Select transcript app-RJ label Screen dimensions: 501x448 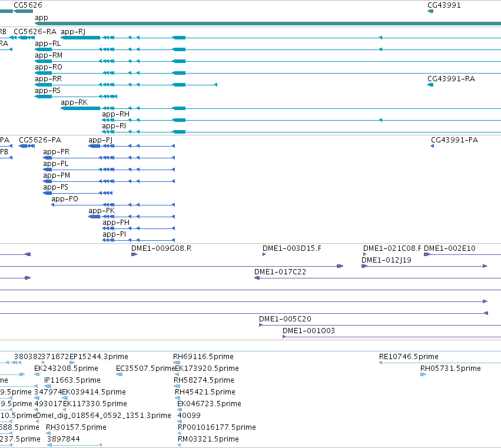(x=73, y=32)
